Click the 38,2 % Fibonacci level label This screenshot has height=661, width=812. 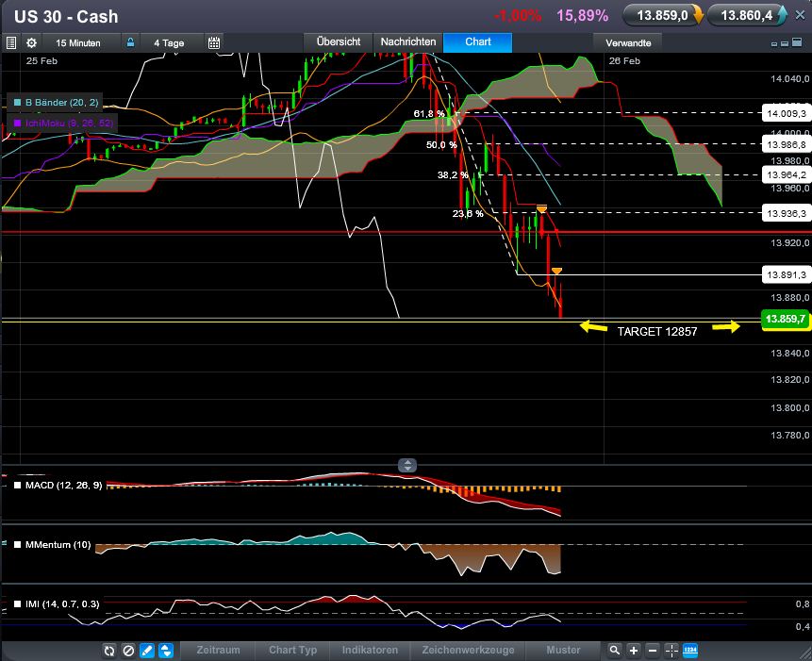pos(453,175)
